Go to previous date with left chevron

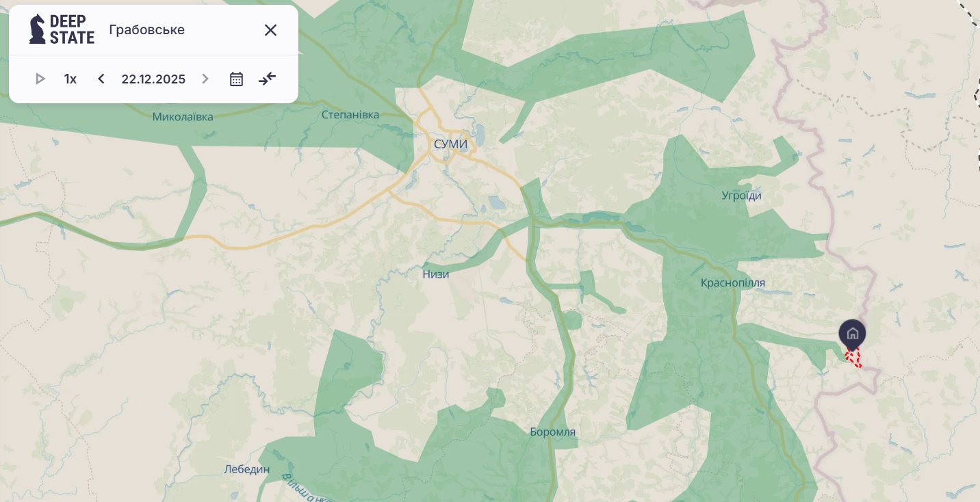(x=101, y=79)
